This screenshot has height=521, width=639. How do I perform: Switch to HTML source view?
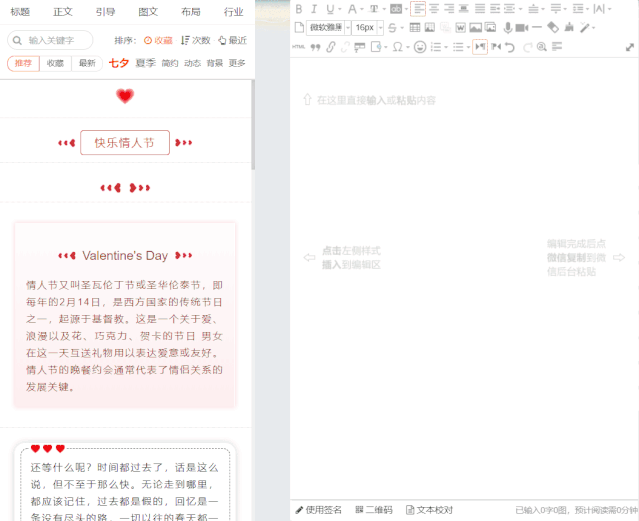298,47
